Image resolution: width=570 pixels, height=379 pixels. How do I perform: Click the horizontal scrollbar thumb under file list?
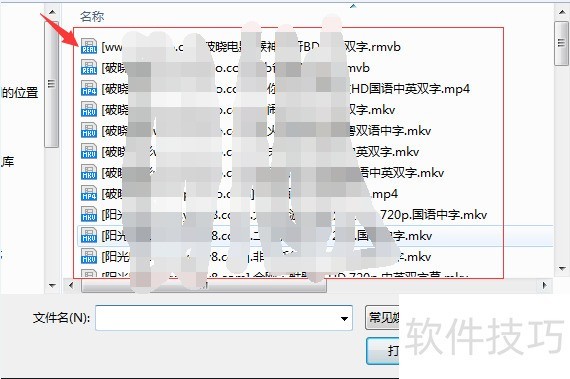click(x=204, y=286)
